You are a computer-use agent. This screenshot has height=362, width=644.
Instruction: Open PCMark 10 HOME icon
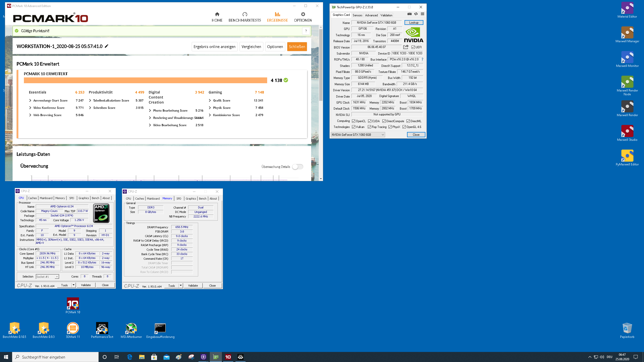pyautogui.click(x=217, y=14)
